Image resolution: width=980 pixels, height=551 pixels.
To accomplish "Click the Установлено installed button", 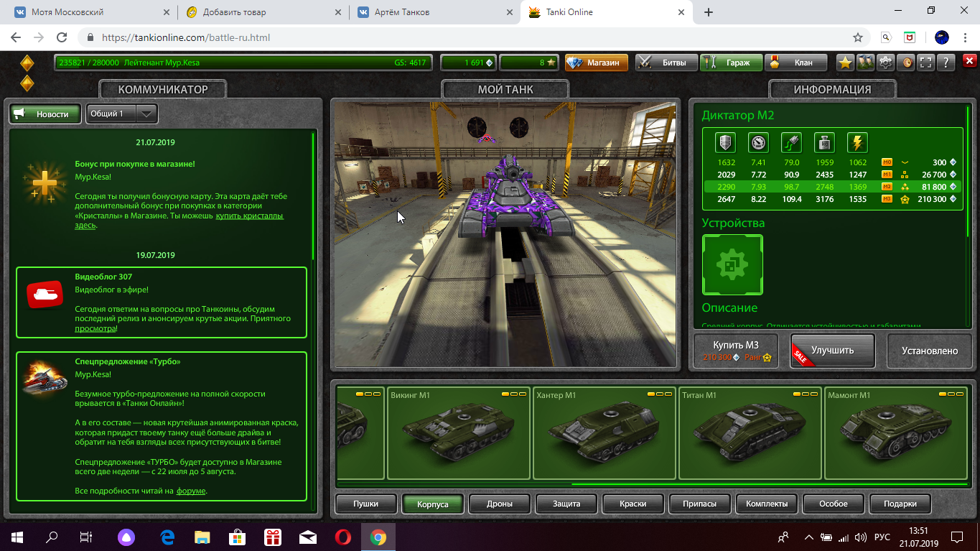I will [930, 351].
